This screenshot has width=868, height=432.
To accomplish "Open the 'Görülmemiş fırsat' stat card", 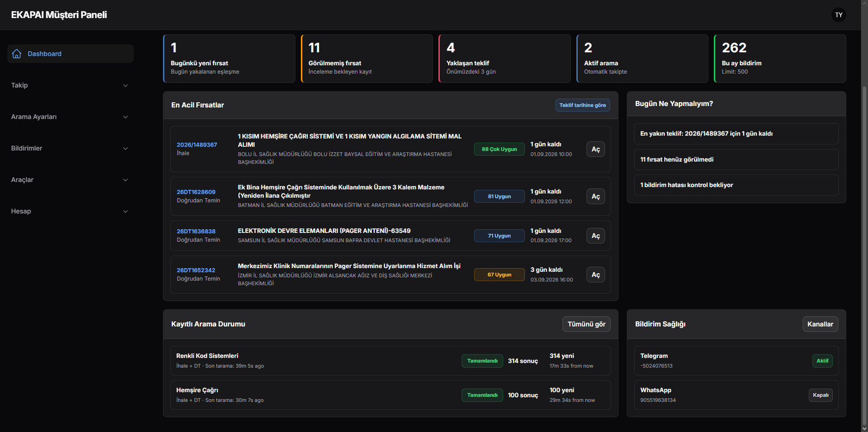I will tap(367, 59).
